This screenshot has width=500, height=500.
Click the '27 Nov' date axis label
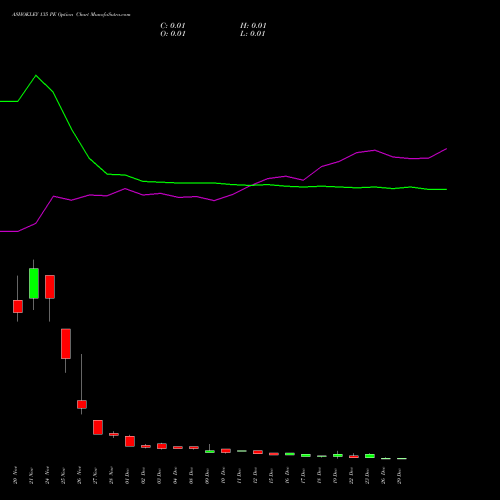tap(95, 475)
